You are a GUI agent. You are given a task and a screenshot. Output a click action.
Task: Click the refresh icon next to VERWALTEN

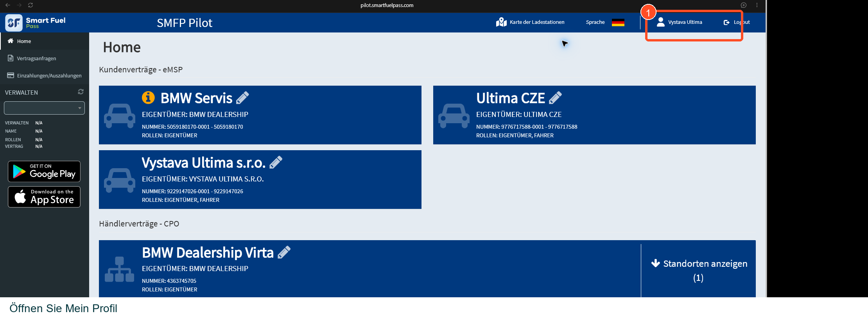[x=81, y=92]
